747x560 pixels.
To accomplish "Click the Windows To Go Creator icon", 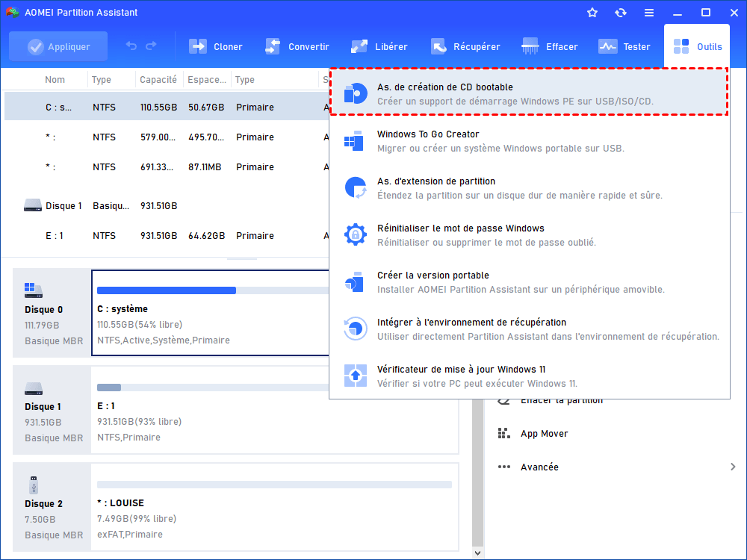I will pos(353,141).
